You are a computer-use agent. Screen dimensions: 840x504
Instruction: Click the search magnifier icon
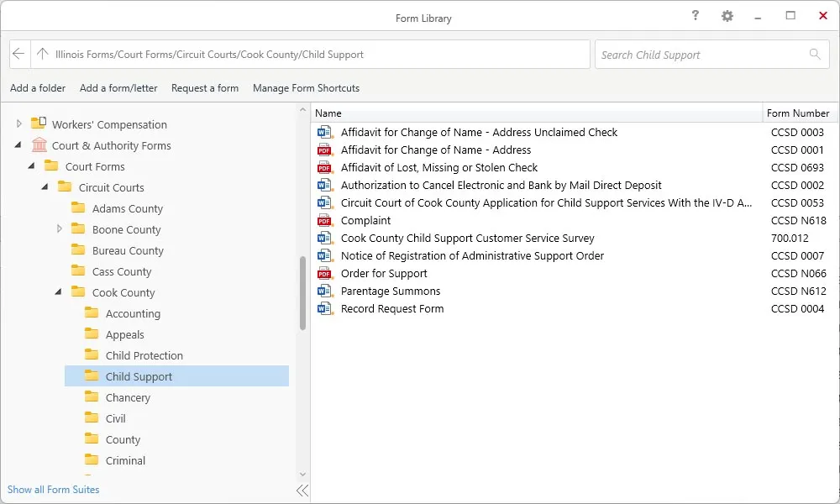(x=815, y=54)
